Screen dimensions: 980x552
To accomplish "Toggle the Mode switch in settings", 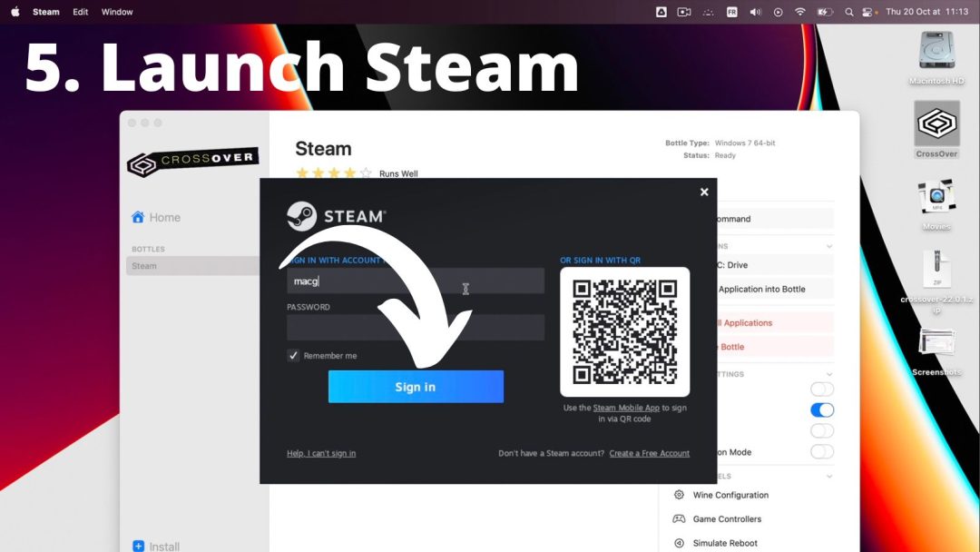I will coord(822,451).
